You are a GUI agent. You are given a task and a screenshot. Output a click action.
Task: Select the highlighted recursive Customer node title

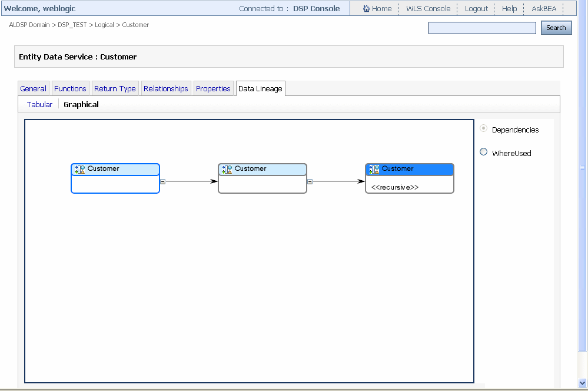[397, 168]
